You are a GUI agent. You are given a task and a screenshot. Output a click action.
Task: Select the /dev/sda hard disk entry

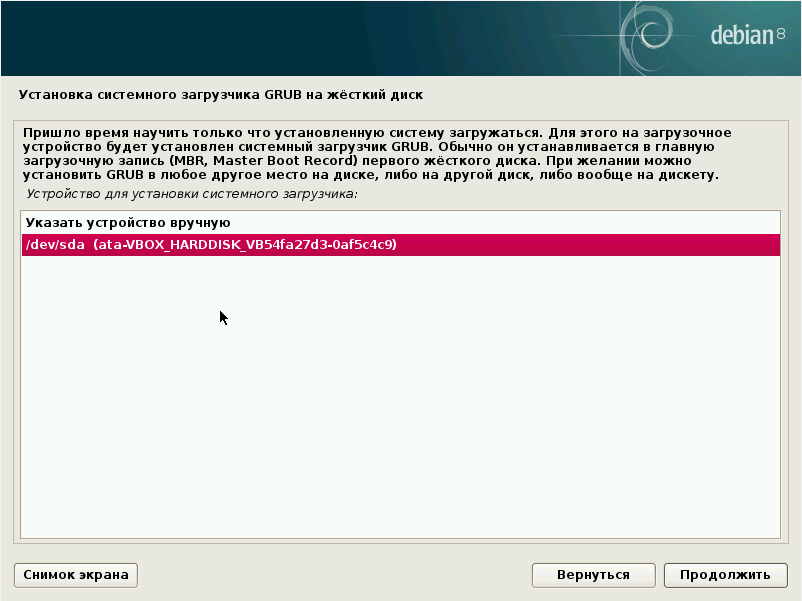point(400,245)
